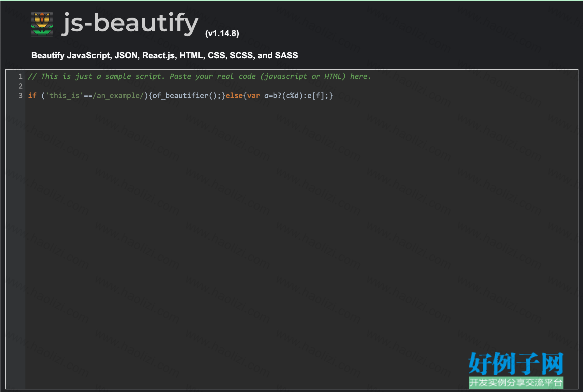
Task: Click the 'this_is' string literal
Action: (64, 95)
